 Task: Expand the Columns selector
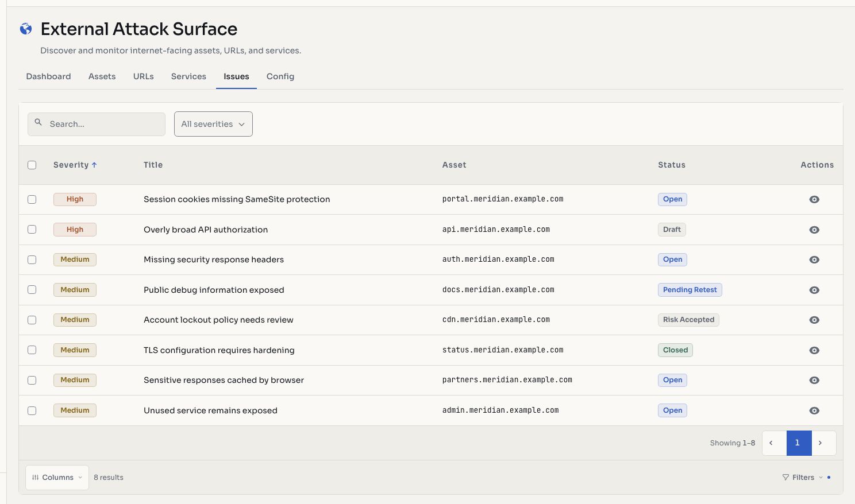tap(57, 478)
